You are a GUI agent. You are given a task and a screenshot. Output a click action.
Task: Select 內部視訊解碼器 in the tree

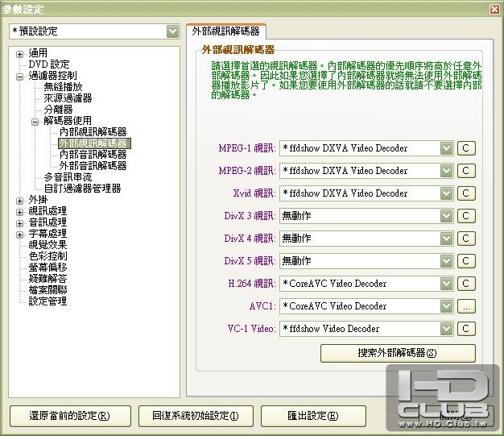click(x=93, y=132)
